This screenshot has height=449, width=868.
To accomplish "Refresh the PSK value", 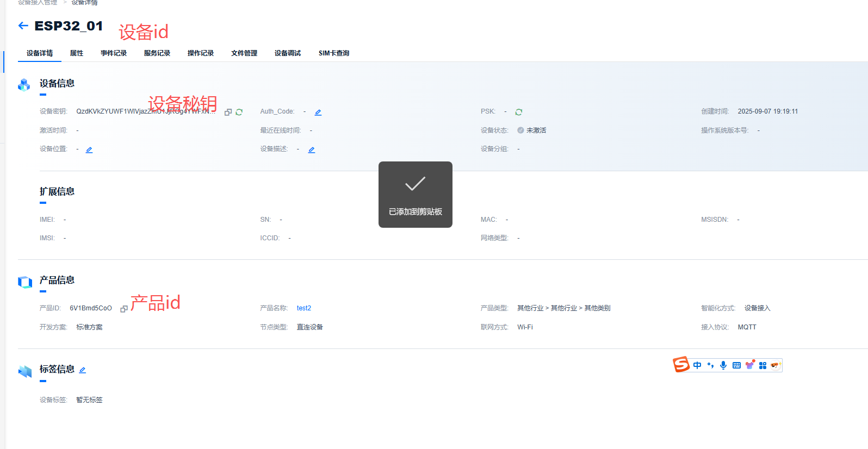I will click(x=519, y=112).
